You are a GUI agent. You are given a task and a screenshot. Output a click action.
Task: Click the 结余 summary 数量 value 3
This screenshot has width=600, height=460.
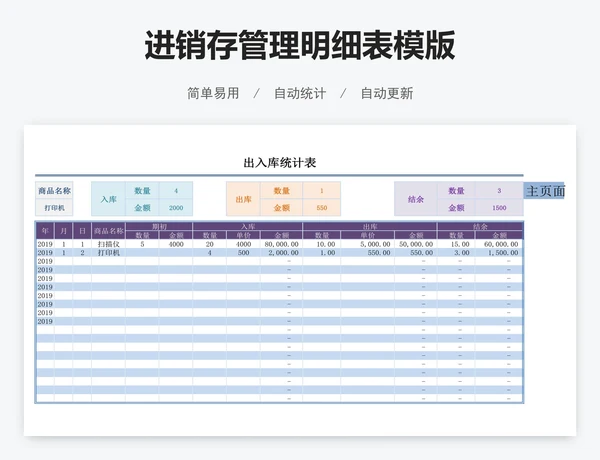point(499,191)
